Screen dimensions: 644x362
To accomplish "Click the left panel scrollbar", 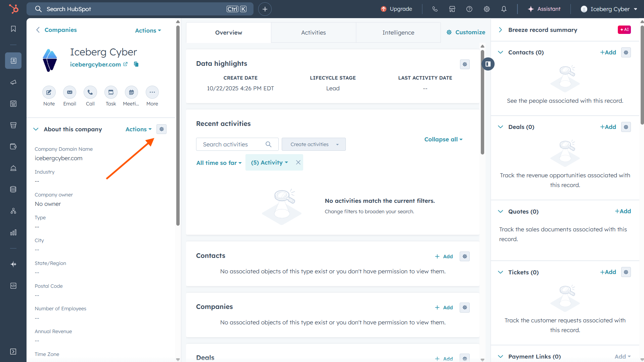I will tap(178, 126).
